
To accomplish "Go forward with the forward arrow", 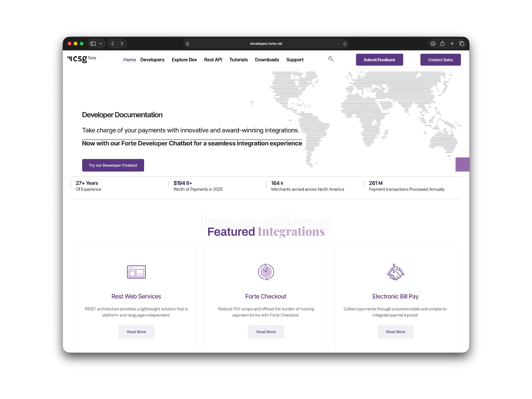I will click(122, 44).
